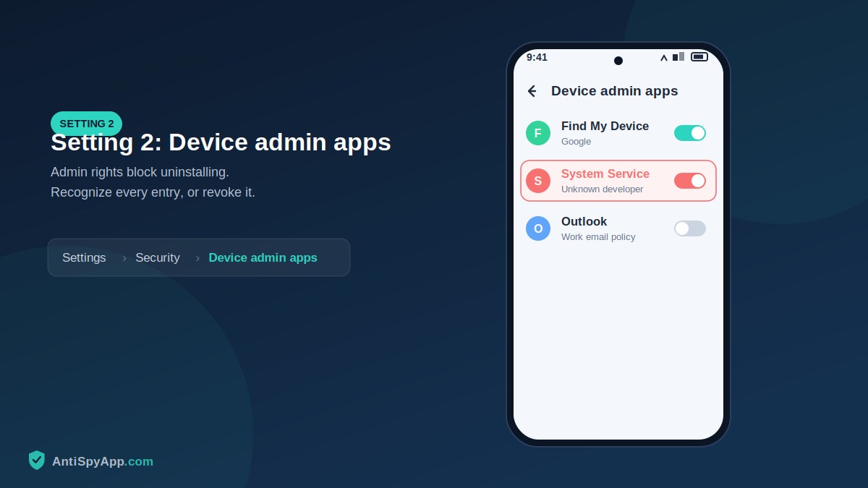
Task: Disable the Find My Device admin toggle
Action: (690, 133)
